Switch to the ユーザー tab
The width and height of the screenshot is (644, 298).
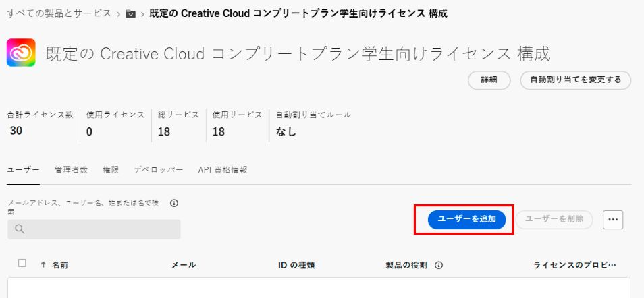[x=23, y=170]
